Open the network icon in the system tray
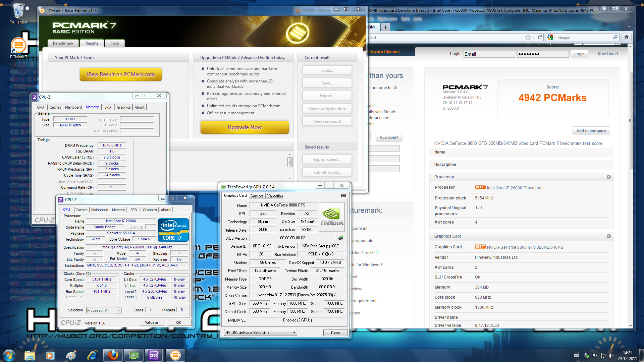The height and width of the screenshot is (362, 644). (603, 356)
